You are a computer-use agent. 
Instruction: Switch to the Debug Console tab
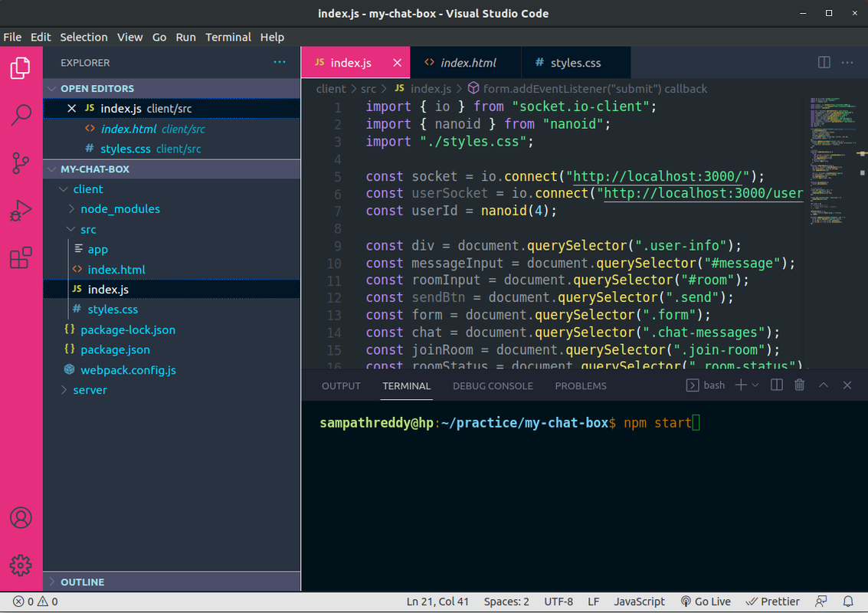point(493,386)
